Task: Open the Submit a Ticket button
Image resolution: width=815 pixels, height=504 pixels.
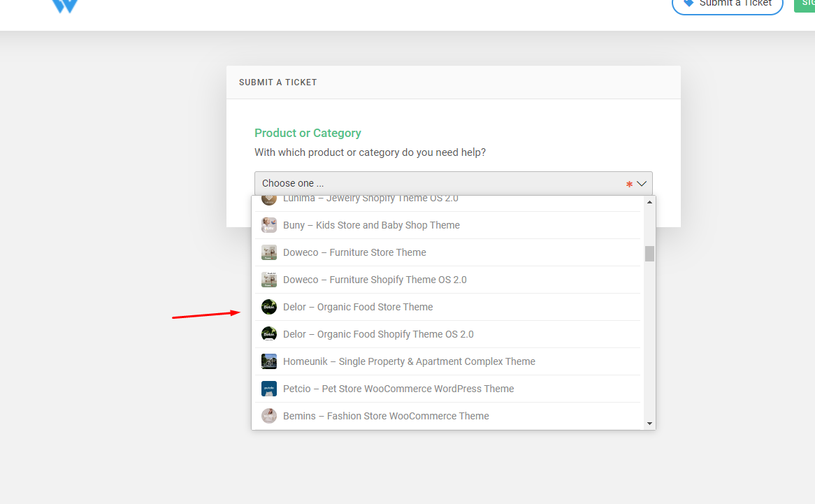Action: tap(727, 5)
